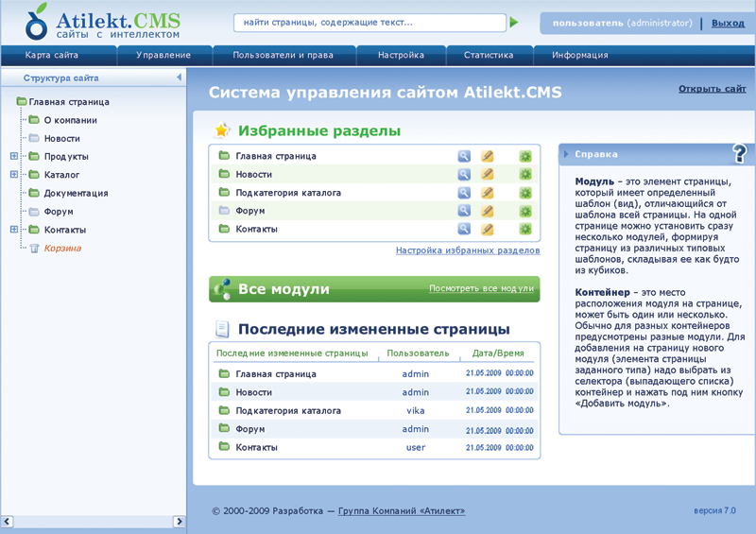
Task: Click folder icon of Главная страница in tree
Action: (22, 101)
